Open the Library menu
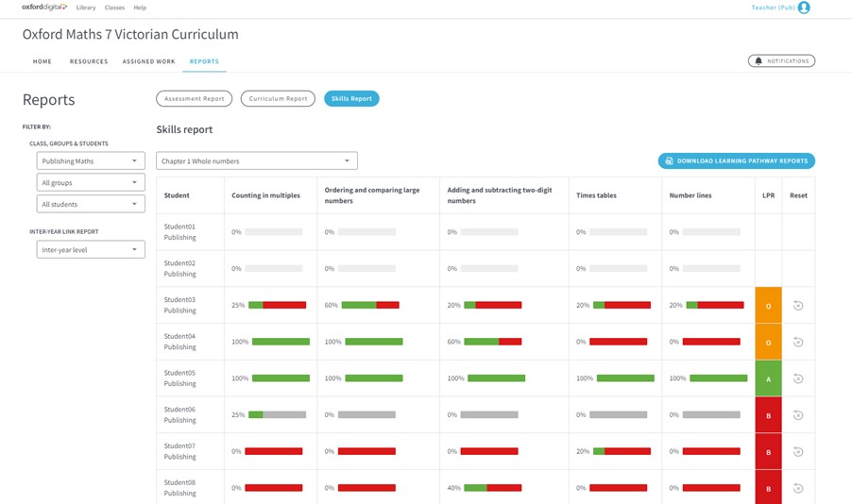852x504 pixels. tap(86, 8)
